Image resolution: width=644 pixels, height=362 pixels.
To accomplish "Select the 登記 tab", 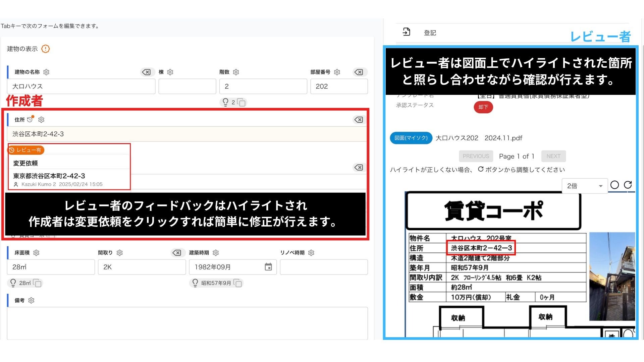I will point(430,33).
